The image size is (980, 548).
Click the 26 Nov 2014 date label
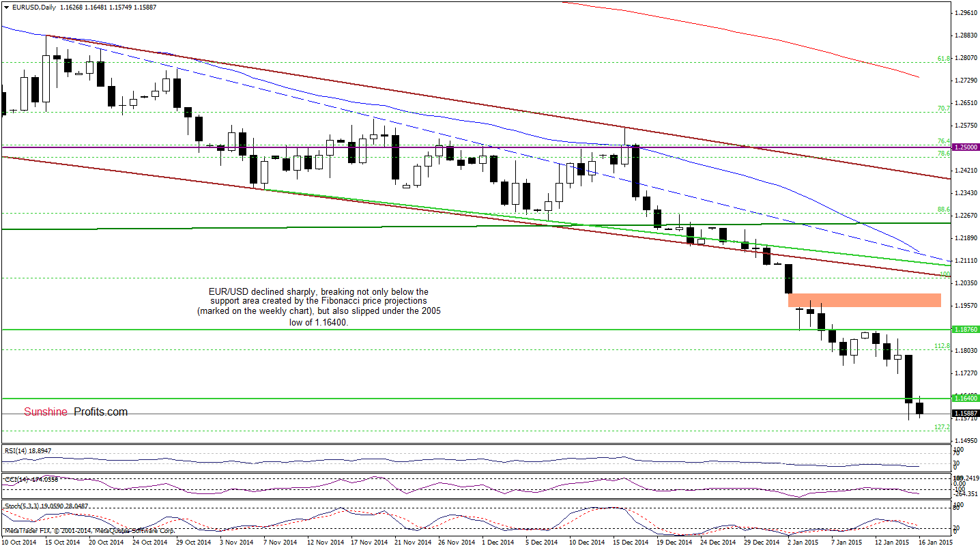(x=456, y=543)
